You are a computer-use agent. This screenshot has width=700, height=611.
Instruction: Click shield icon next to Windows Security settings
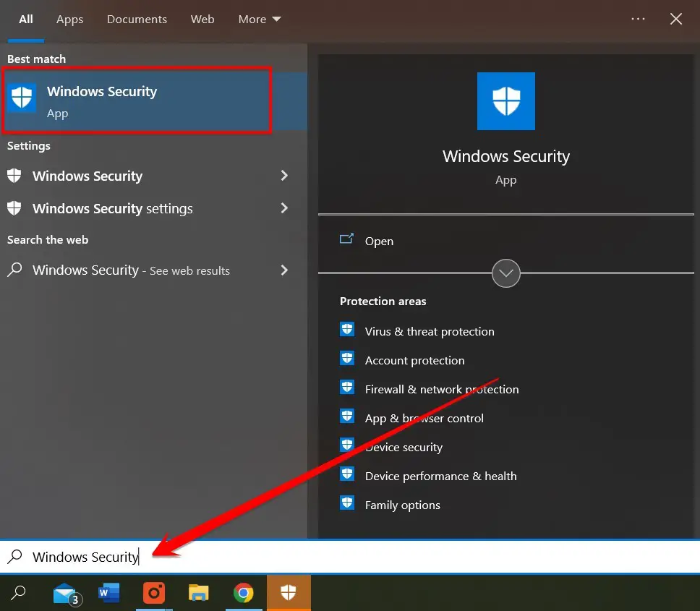[14, 208]
